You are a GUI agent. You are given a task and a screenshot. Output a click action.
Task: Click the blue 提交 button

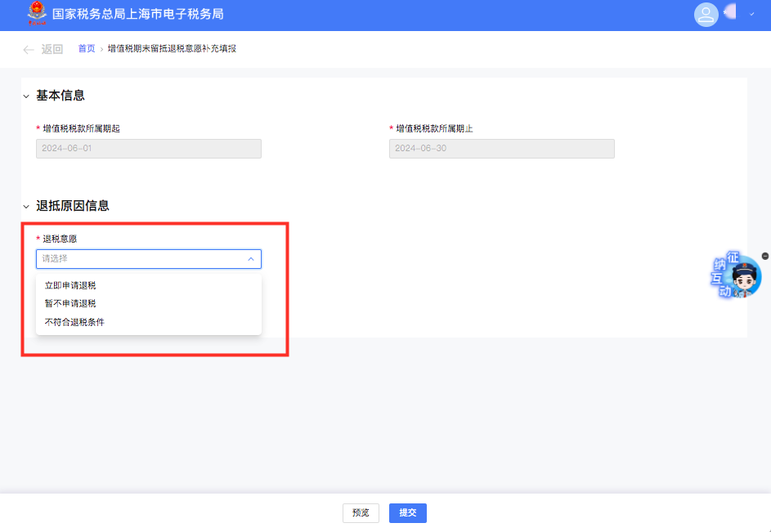click(x=408, y=513)
